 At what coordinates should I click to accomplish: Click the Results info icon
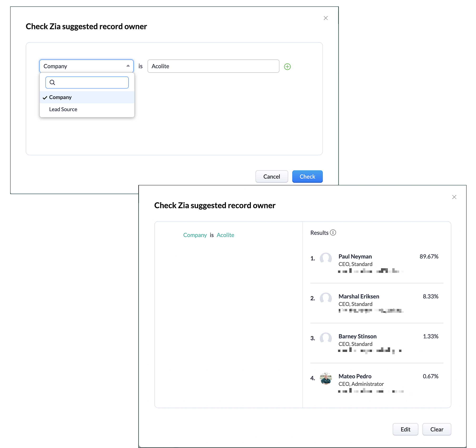[x=333, y=232]
